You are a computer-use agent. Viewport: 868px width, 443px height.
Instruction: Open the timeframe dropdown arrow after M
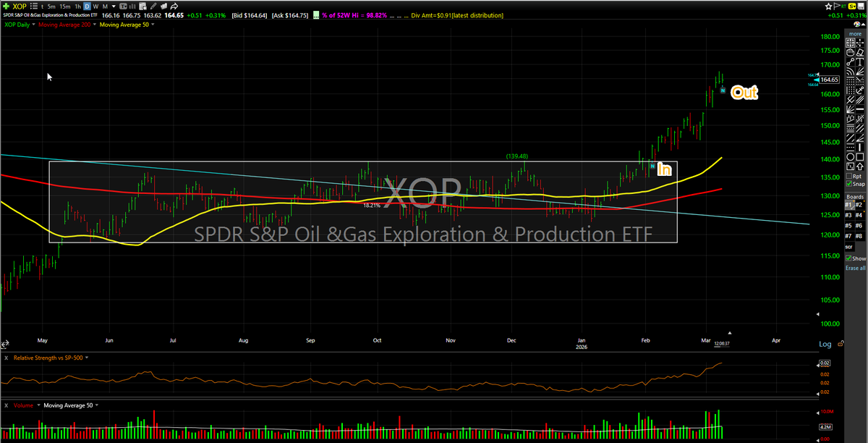point(114,7)
